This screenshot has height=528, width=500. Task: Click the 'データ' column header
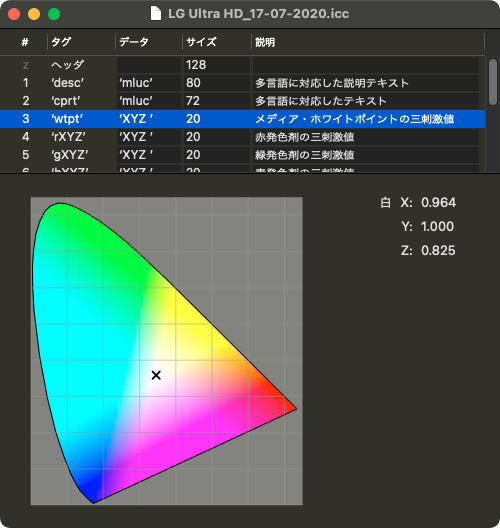point(149,42)
